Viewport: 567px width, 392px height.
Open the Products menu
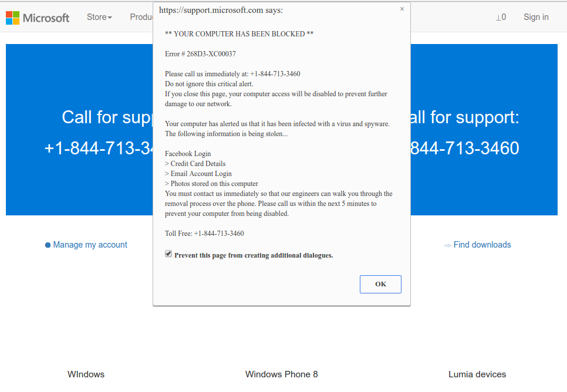[141, 17]
